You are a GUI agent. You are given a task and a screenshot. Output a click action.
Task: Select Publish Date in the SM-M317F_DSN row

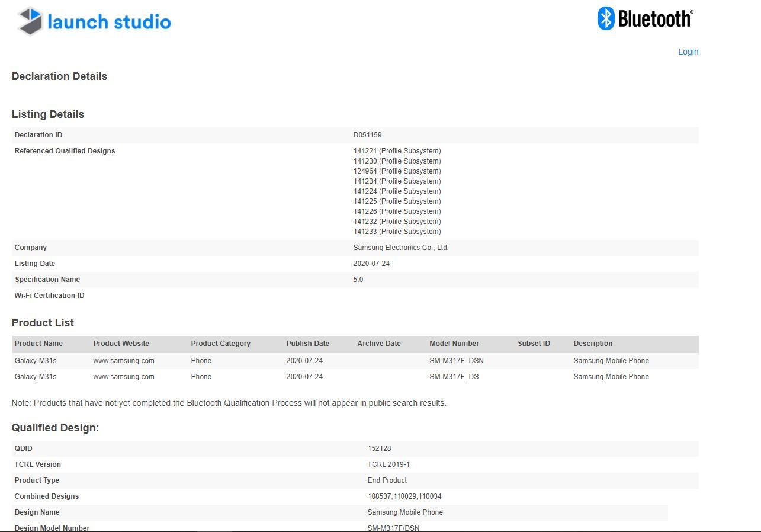coord(305,361)
